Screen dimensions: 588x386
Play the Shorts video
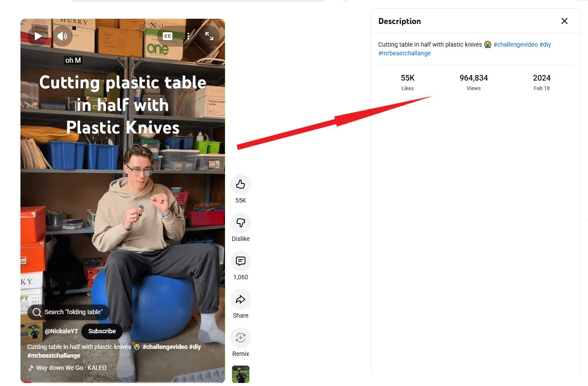pos(38,36)
